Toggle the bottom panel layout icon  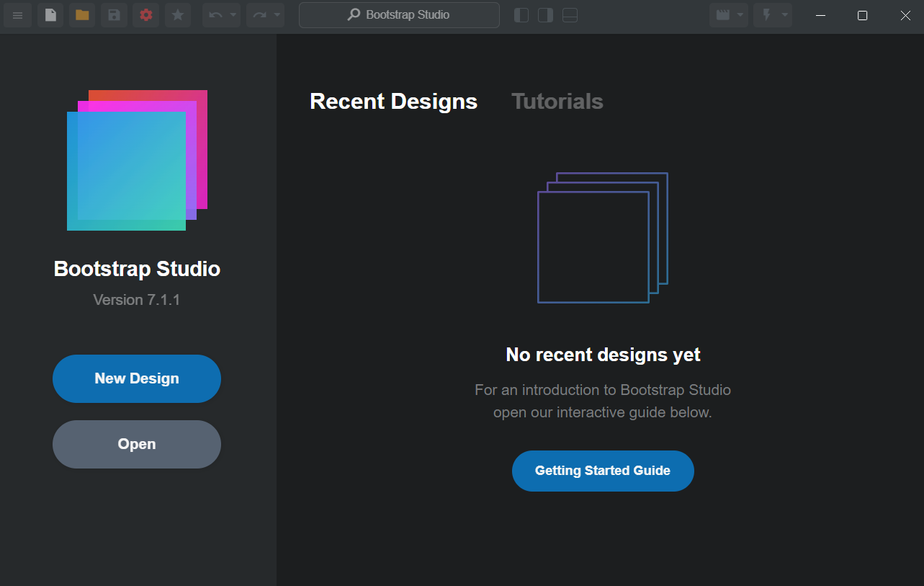(570, 15)
